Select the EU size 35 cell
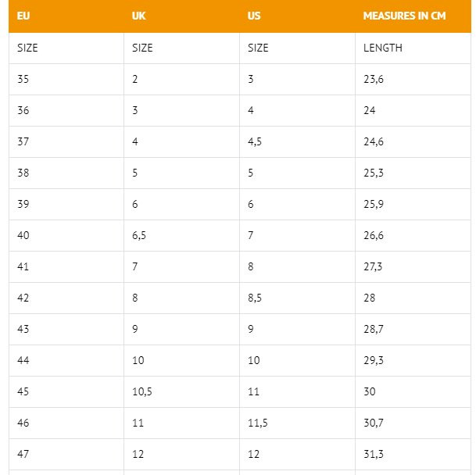 (x=23, y=79)
